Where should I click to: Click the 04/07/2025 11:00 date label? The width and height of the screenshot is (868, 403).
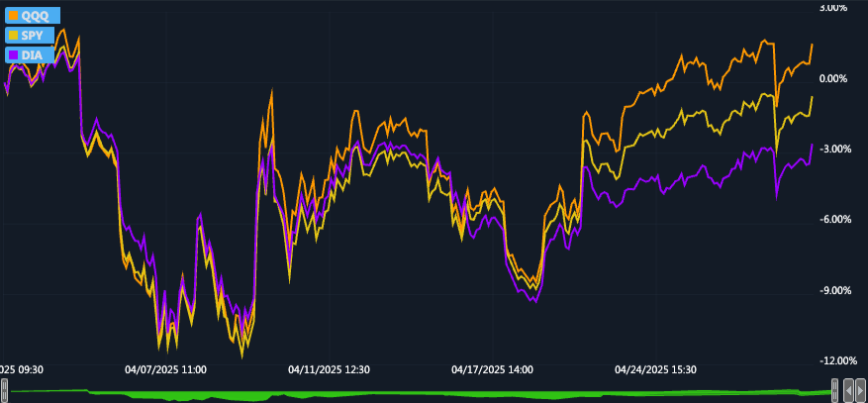(x=166, y=369)
